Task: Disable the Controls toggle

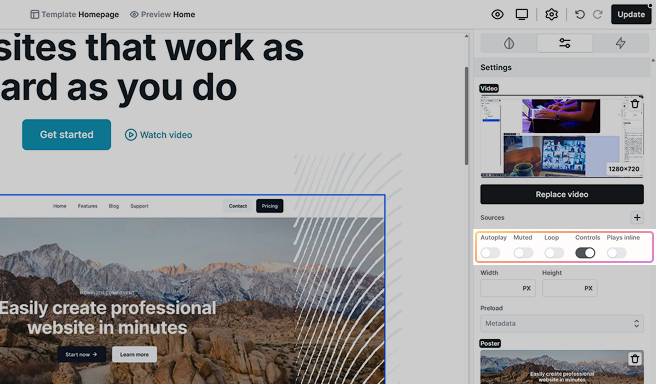Action: coord(585,253)
